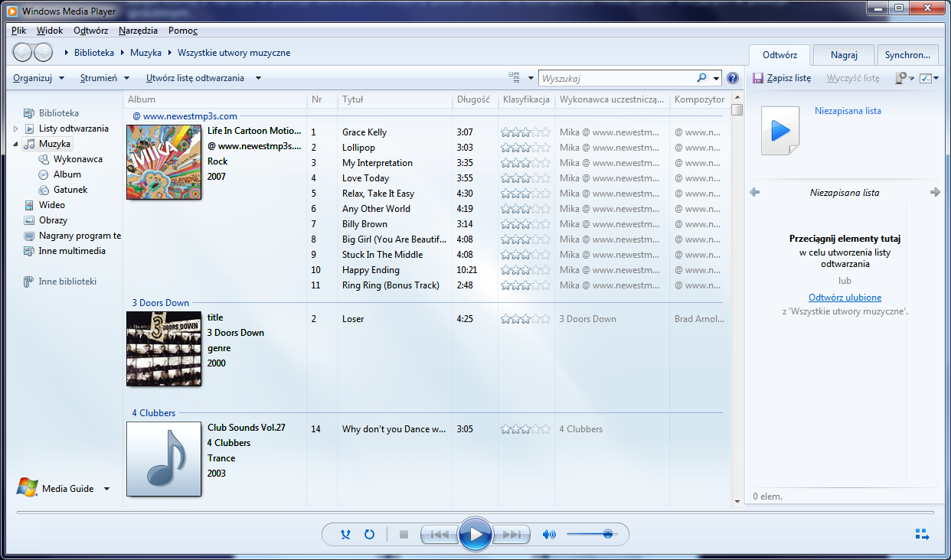This screenshot has height=560, width=951.
Task: Expand the Listy odtwarzania tree node
Action: pos(16,129)
